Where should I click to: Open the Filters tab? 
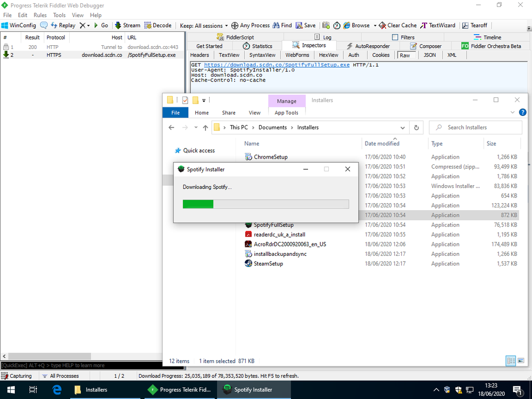click(x=403, y=37)
